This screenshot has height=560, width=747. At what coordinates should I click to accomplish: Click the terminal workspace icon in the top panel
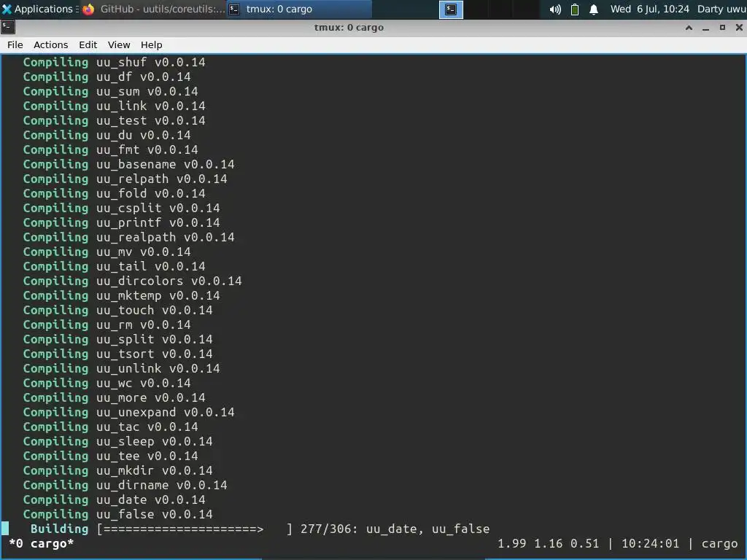point(451,9)
